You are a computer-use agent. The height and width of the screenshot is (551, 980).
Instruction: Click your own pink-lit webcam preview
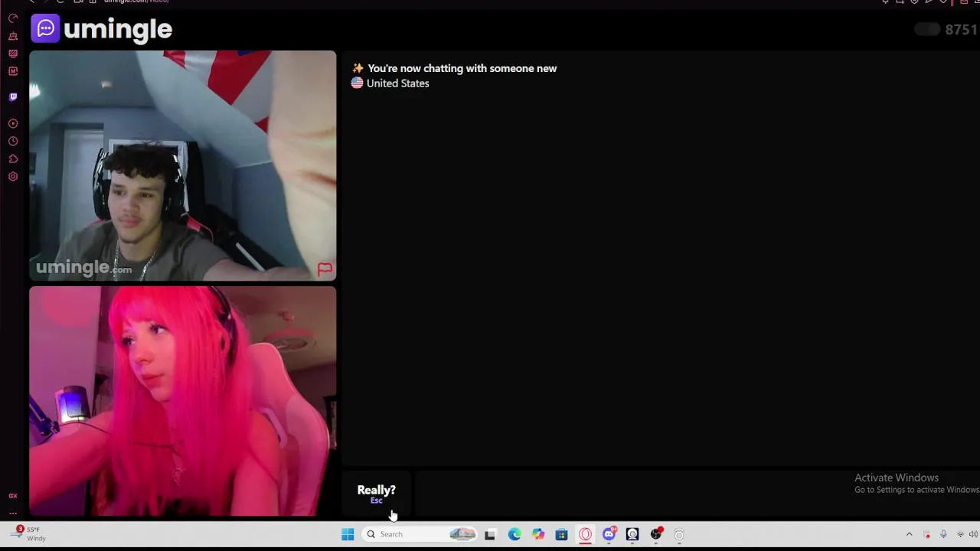(182, 401)
